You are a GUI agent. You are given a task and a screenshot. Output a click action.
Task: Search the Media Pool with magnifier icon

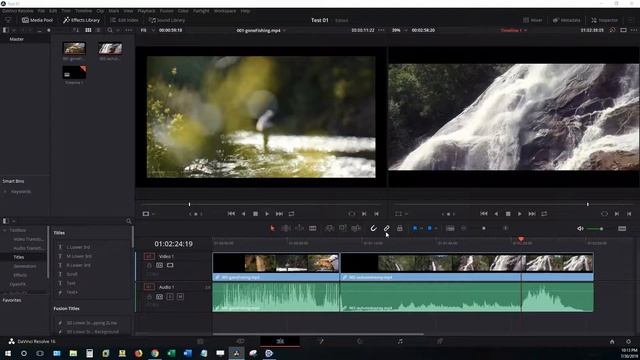pyautogui.click(x=110, y=30)
